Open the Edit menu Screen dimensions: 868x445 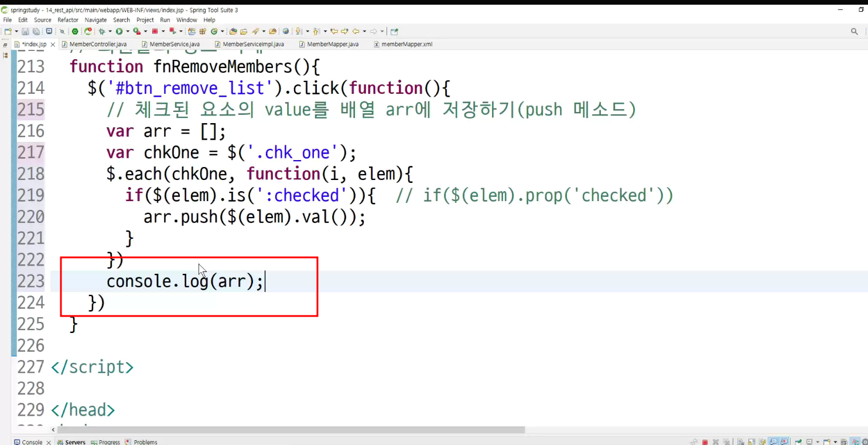pyautogui.click(x=23, y=20)
